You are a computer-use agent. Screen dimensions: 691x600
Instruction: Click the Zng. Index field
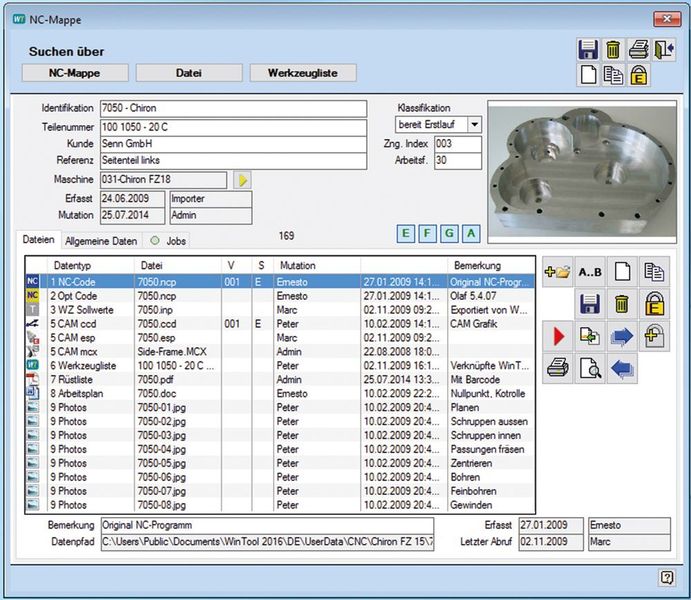tap(458, 144)
